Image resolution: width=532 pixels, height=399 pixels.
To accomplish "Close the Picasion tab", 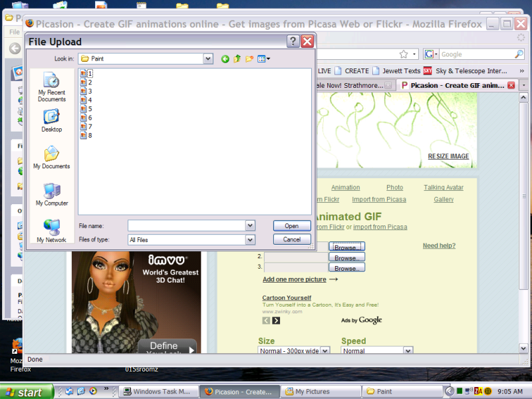I will coord(511,85).
